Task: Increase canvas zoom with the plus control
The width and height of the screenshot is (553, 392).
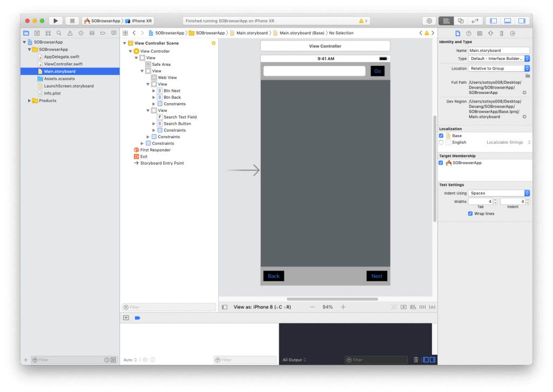Action: [343, 307]
